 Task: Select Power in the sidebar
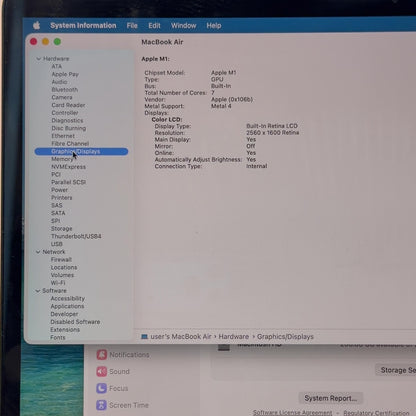[x=59, y=190]
